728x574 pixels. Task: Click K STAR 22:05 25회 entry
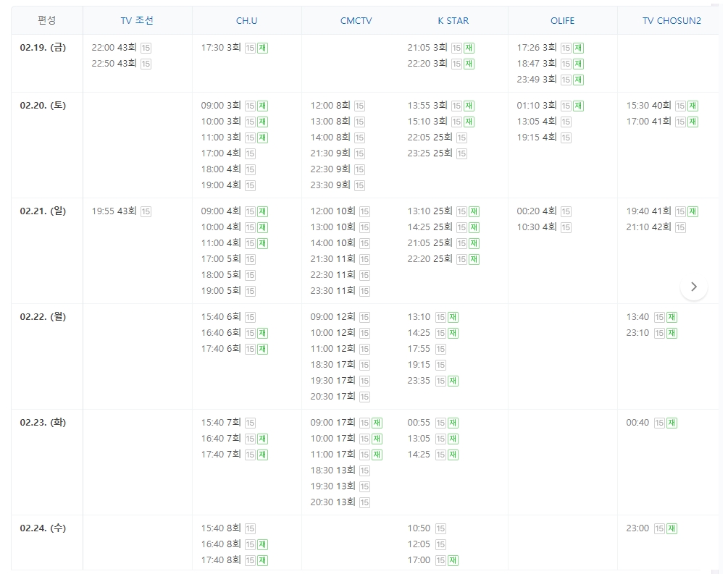click(x=430, y=138)
